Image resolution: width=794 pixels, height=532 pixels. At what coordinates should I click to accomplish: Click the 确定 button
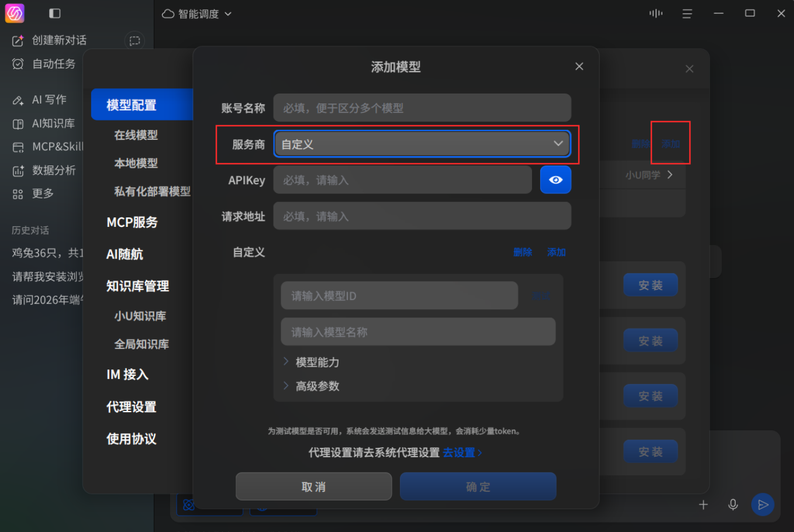[478, 486]
